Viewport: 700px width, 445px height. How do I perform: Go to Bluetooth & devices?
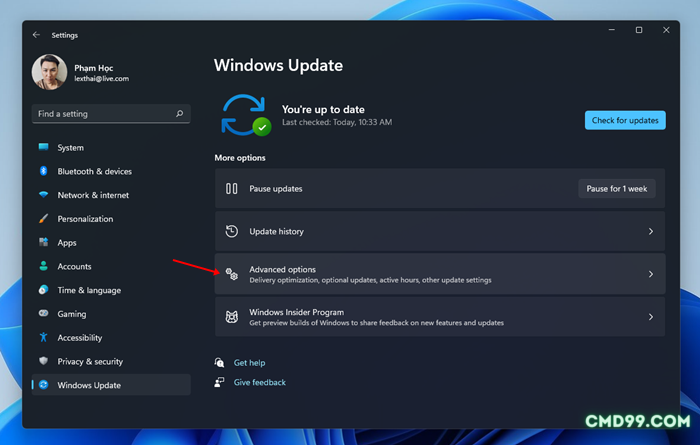click(x=111, y=171)
